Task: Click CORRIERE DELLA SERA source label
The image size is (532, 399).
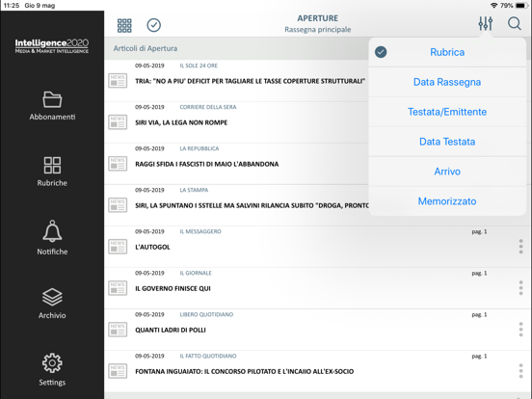Action: pos(208,107)
